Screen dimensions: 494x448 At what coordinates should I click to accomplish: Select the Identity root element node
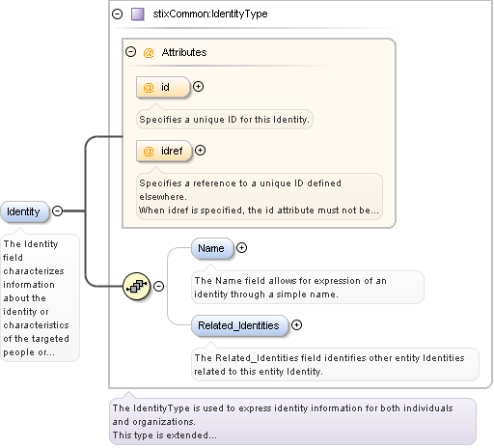coord(25,211)
